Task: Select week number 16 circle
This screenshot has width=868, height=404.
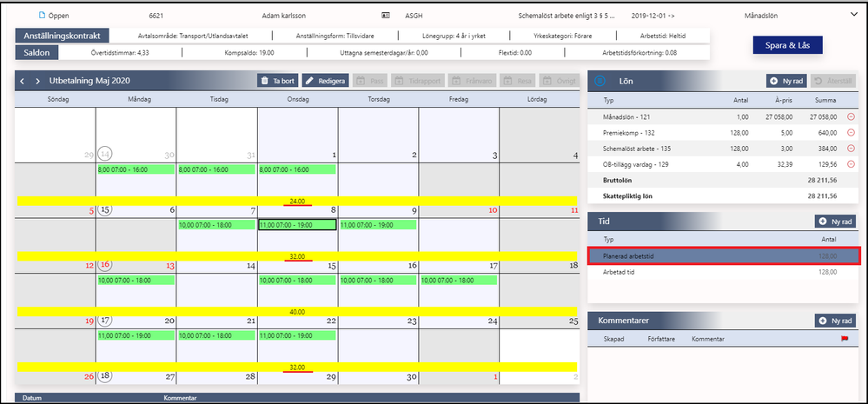Action: click(104, 264)
